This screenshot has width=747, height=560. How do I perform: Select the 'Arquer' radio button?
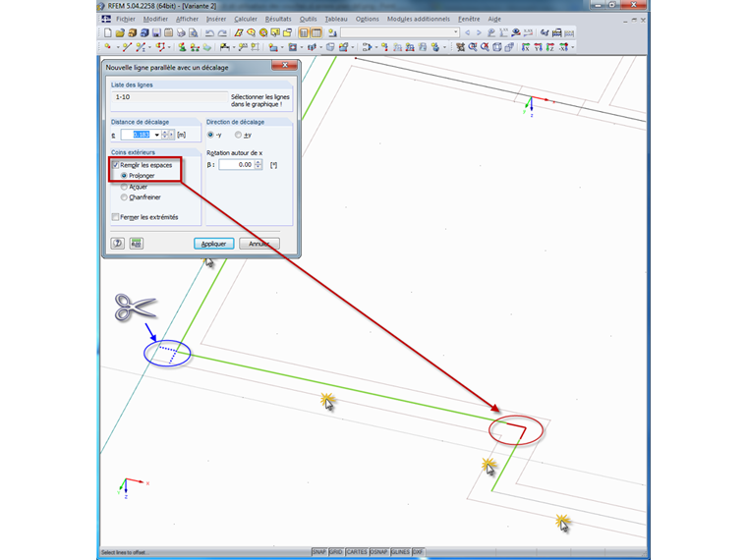124,187
